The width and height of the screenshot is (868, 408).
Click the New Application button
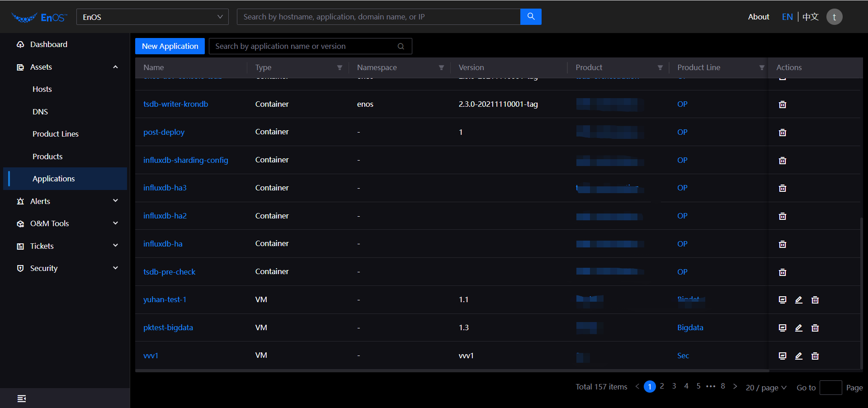[170, 46]
